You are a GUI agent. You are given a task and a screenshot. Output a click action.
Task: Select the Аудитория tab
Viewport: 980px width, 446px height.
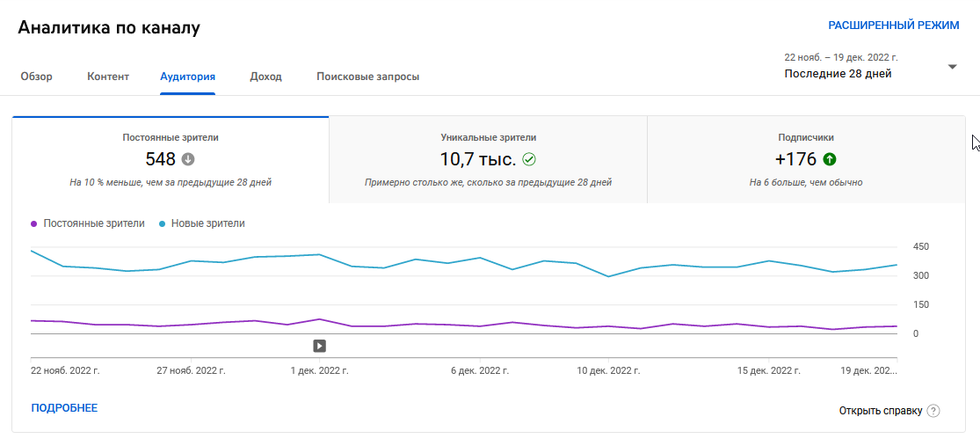(x=187, y=77)
